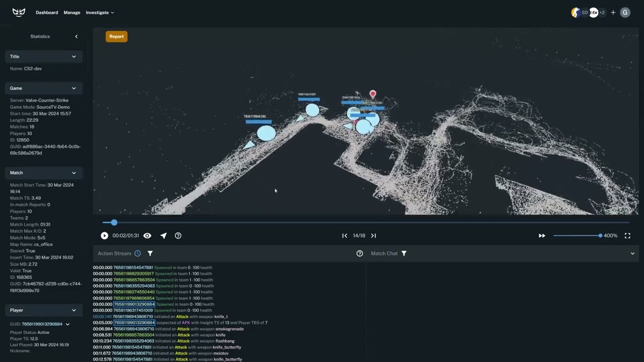The width and height of the screenshot is (644, 362).
Task: Show the +2 more titles
Action: [602, 13]
